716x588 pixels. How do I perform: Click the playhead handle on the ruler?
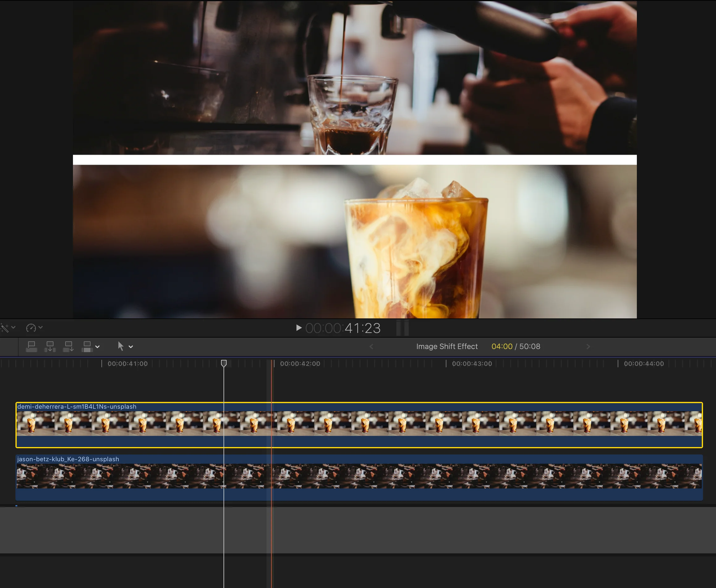224,364
